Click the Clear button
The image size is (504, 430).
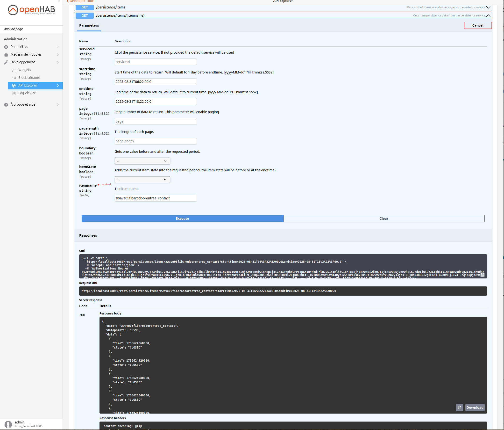click(x=384, y=219)
